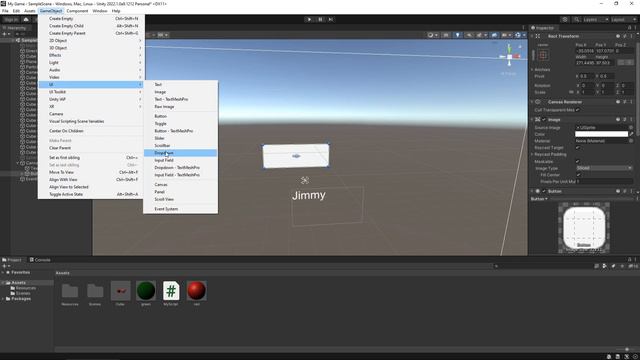The height and width of the screenshot is (360, 640).
Task: Open Image component help icon
Action: (618, 120)
